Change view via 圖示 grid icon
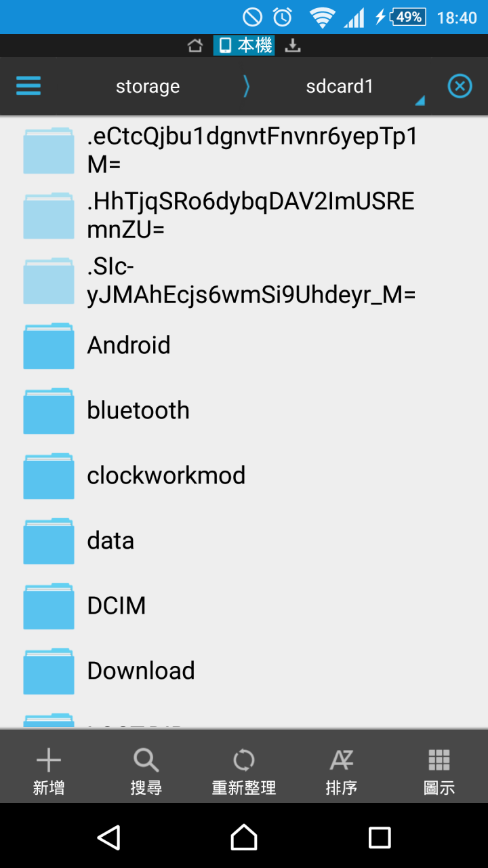 (x=439, y=772)
